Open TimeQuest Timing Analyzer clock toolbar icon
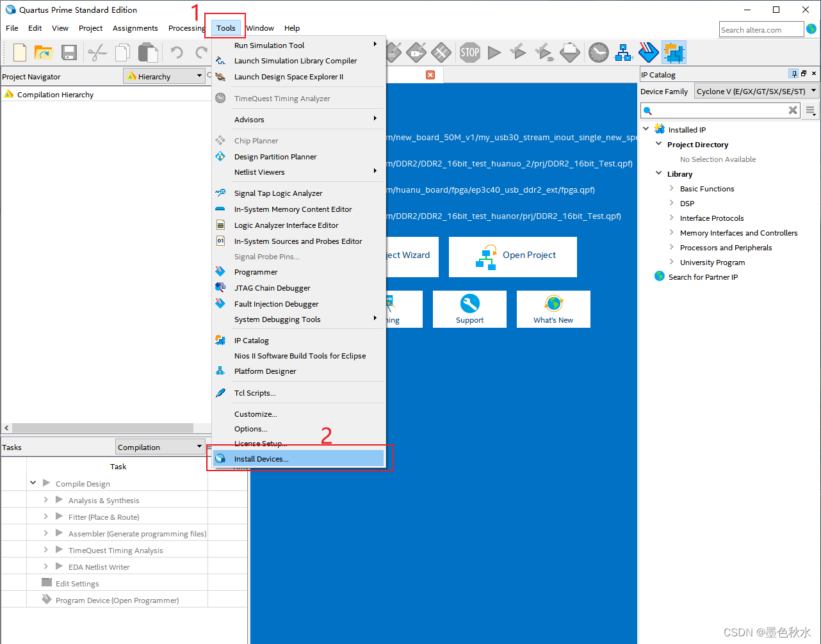This screenshot has width=821, height=644. 599,52
